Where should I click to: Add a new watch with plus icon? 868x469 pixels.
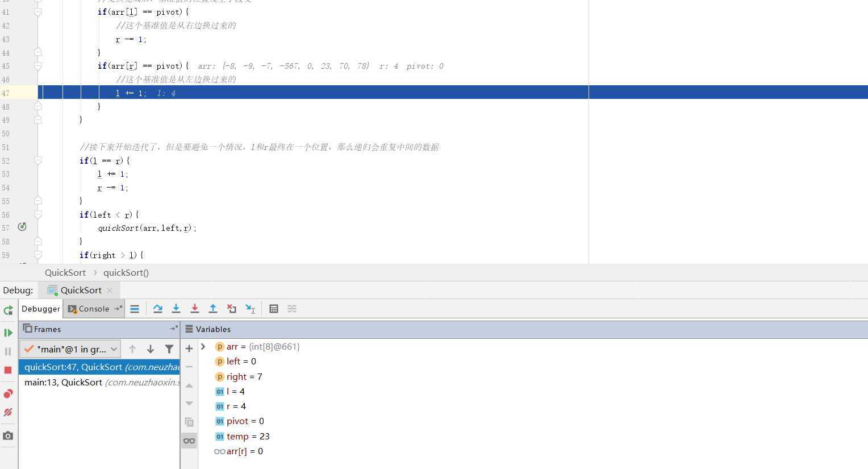pos(189,348)
